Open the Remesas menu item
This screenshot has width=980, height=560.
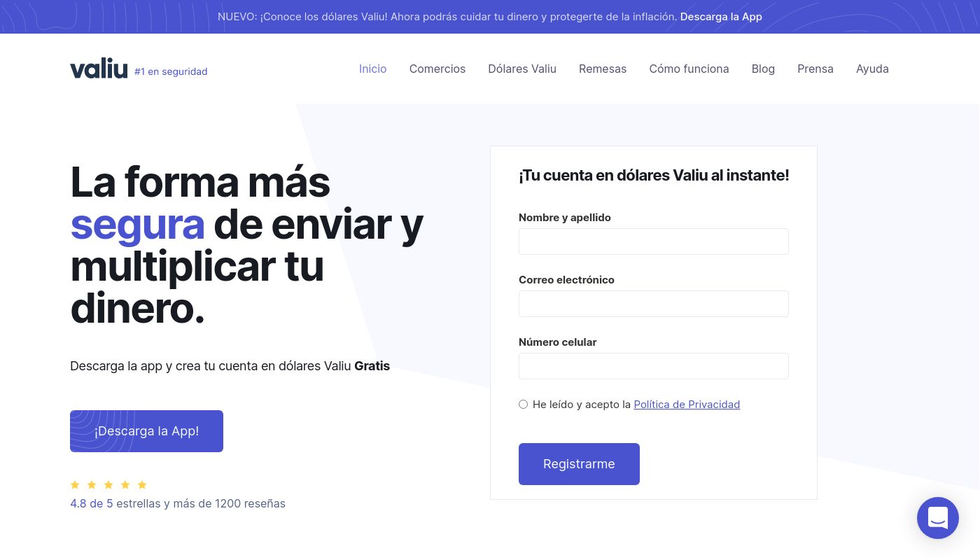(x=603, y=69)
